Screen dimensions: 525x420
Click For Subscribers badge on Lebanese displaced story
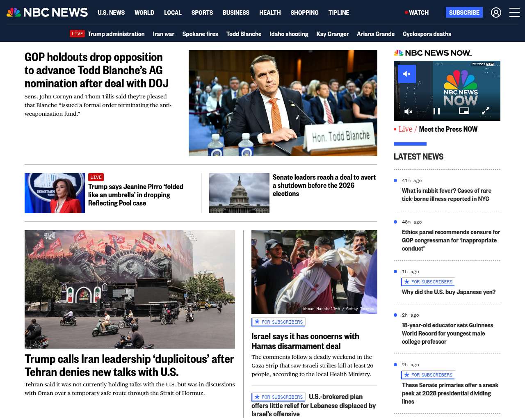click(278, 397)
